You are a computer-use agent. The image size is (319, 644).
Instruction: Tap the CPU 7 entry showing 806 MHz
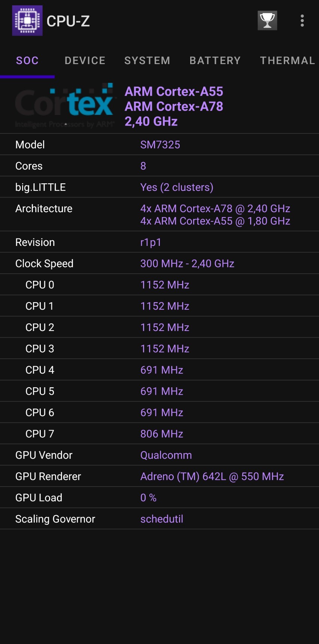(x=159, y=434)
